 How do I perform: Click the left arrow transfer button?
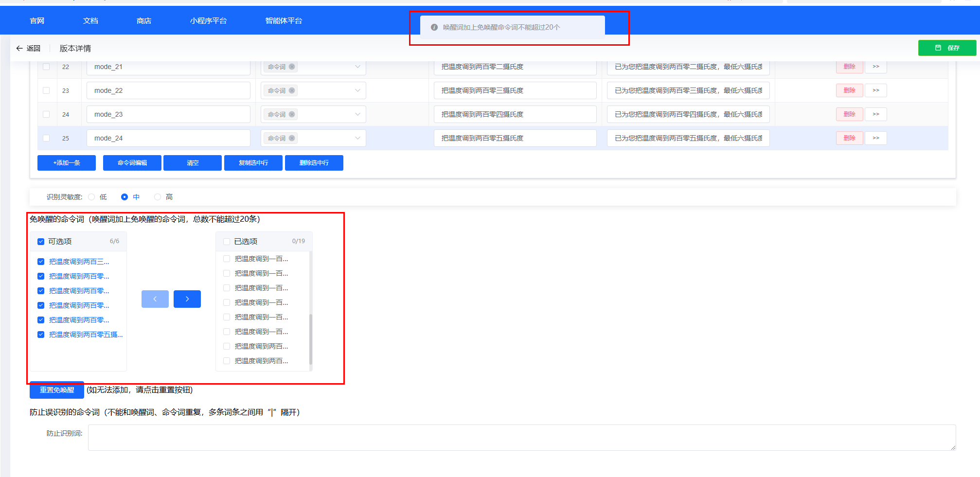point(155,299)
